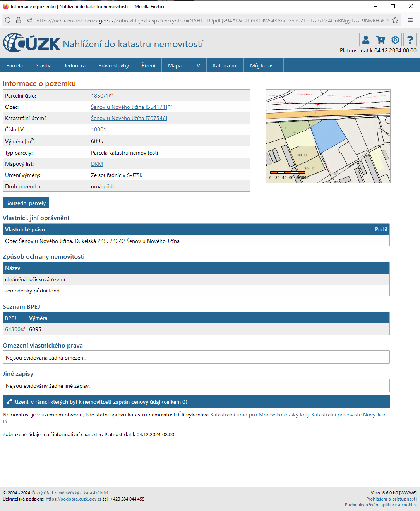Open the Můj katastr tab
This screenshot has width=420, height=511.
(264, 65)
